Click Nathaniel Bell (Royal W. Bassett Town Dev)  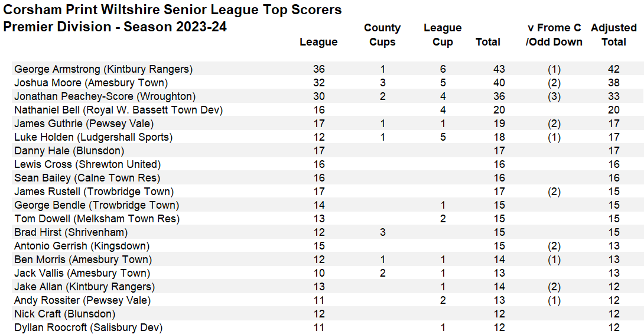[x=118, y=110]
